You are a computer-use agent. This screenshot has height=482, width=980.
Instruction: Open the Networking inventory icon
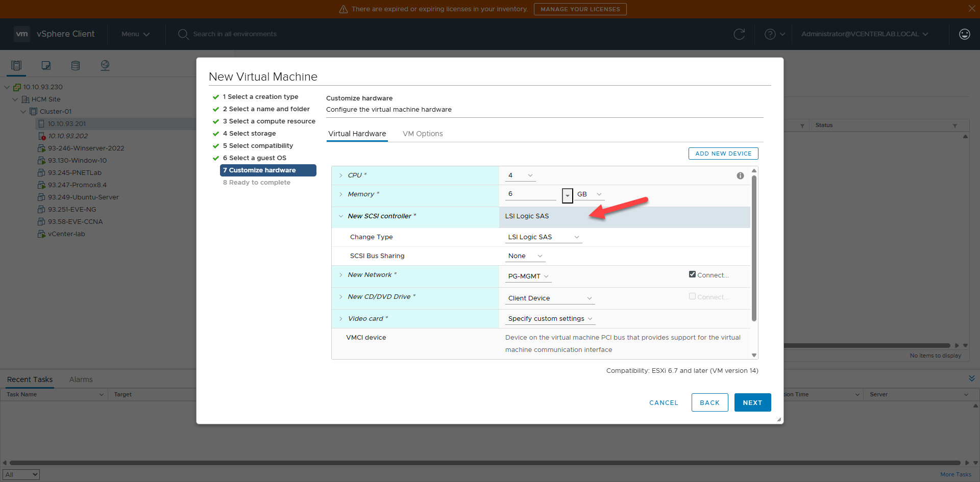[105, 65]
